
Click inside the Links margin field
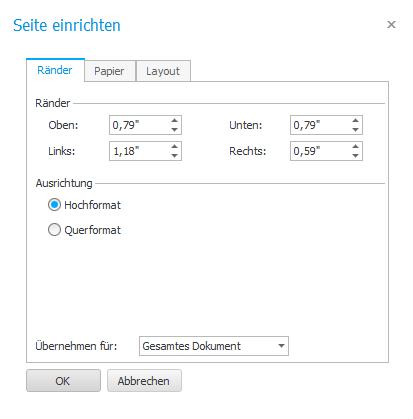point(140,151)
